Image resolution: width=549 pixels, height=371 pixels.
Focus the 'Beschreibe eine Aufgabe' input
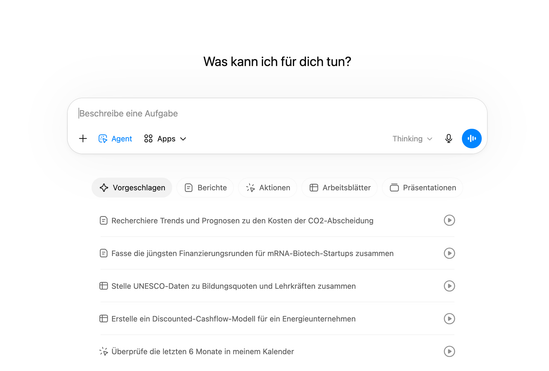tap(277, 113)
